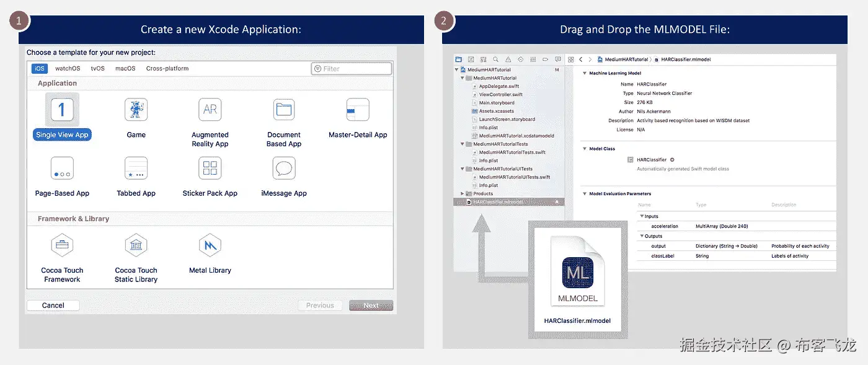This screenshot has width=868, height=365.
Task: Click the Previous button
Action: 320,305
